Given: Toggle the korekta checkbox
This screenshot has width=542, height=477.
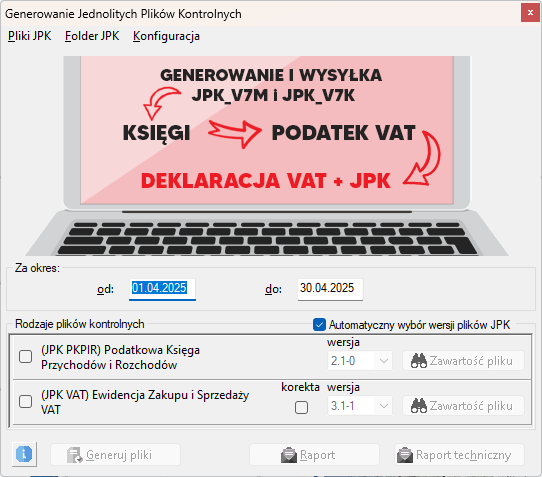Looking at the screenshot, I should (301, 407).
